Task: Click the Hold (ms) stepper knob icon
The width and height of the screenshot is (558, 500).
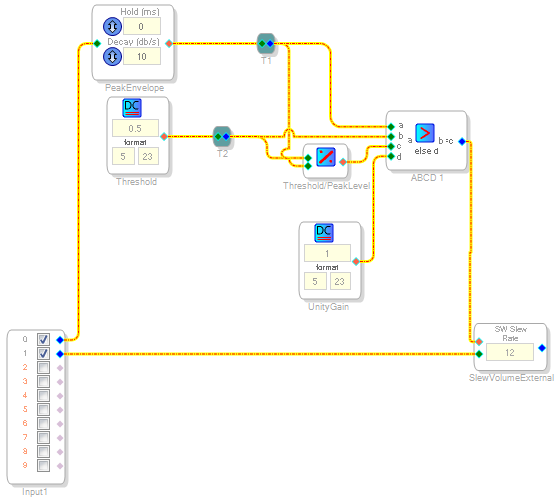Action: (112, 26)
